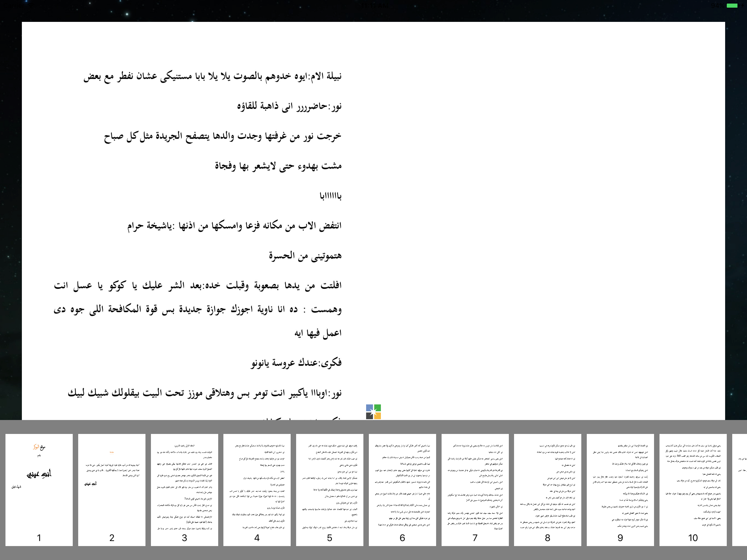Tap the line starting "خرجت نور من غرفتها"

(223, 136)
